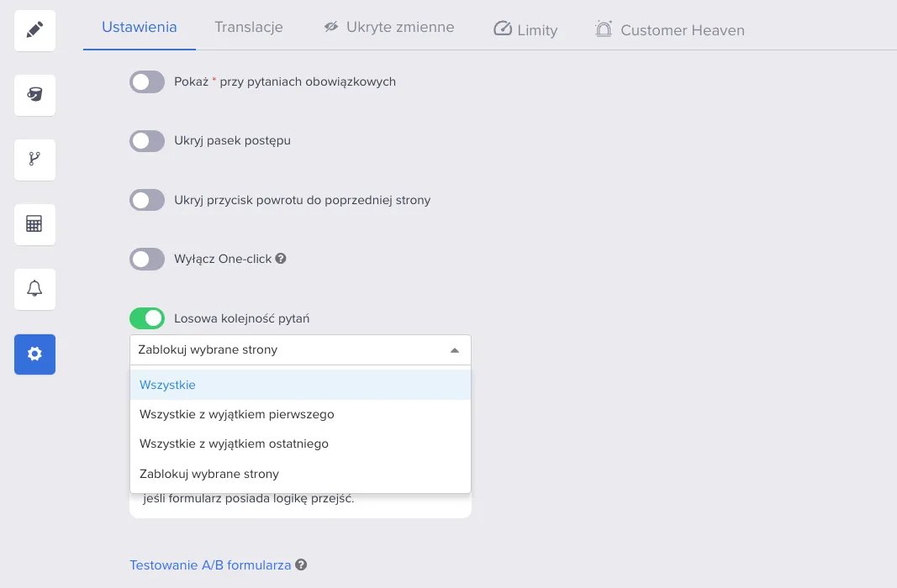Open the bell notifications section

pos(35,289)
